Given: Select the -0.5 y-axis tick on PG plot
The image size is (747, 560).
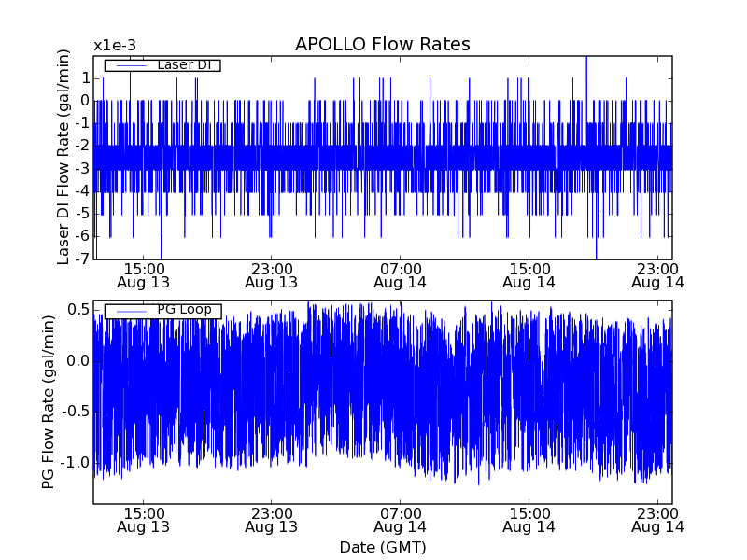Looking at the screenshot, I should [x=75, y=412].
